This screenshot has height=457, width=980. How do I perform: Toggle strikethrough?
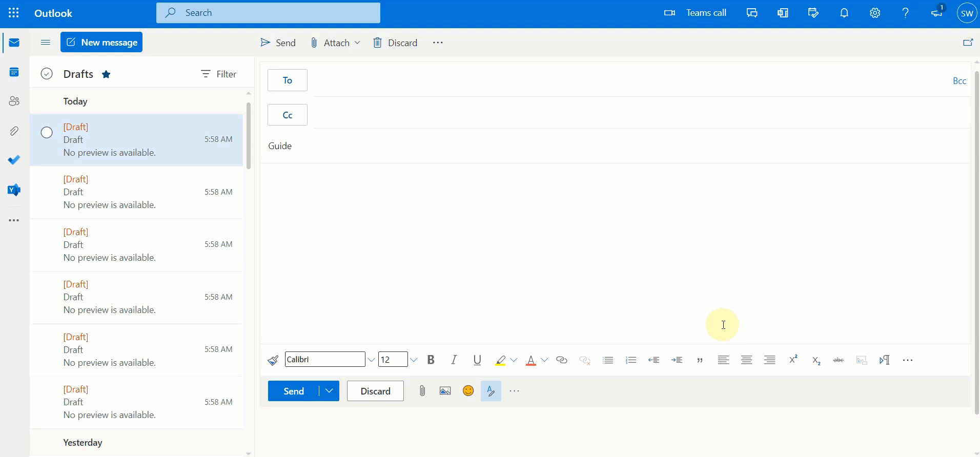coord(839,360)
